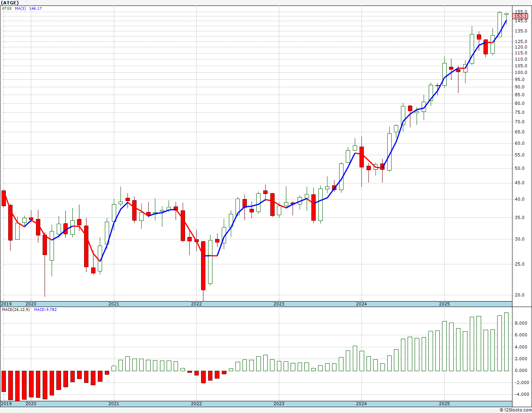This screenshot has height=413, width=532.
Task: Click the -4.000 MACD axis label
Action: 521,395
